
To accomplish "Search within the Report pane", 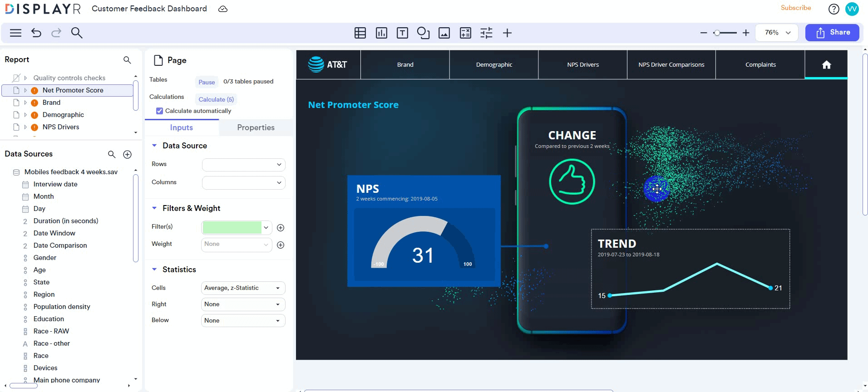I will pyautogui.click(x=127, y=60).
